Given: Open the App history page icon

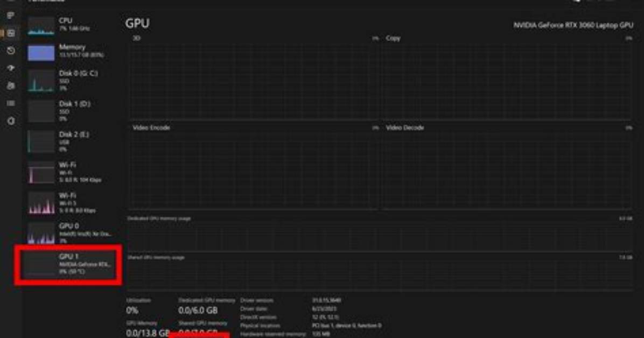Looking at the screenshot, I should (x=11, y=51).
